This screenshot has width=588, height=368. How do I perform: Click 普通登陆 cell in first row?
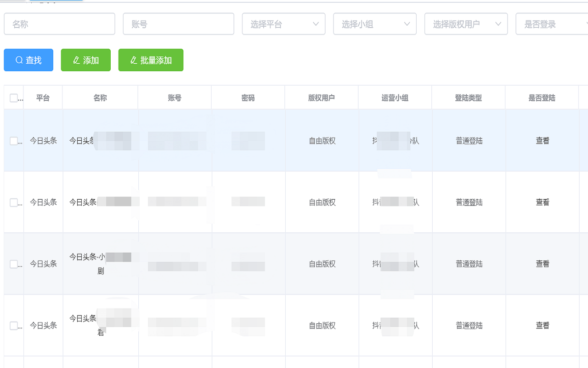point(469,141)
